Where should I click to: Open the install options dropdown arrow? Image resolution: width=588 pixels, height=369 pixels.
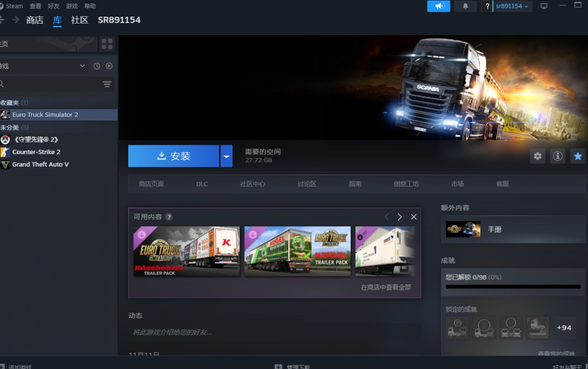226,156
